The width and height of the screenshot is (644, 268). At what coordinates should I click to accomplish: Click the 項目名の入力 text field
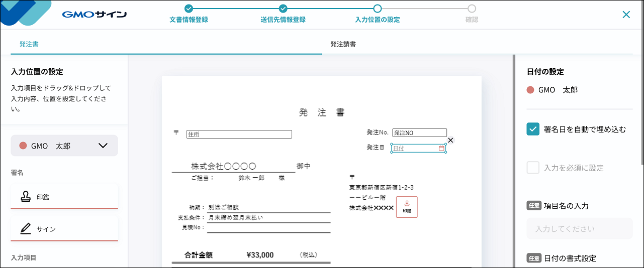(x=579, y=228)
